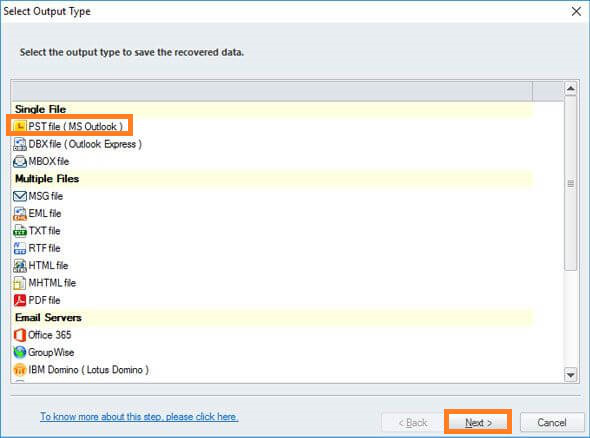Choose the MBOX file envelope icon
The image size is (590, 438).
[x=20, y=161]
